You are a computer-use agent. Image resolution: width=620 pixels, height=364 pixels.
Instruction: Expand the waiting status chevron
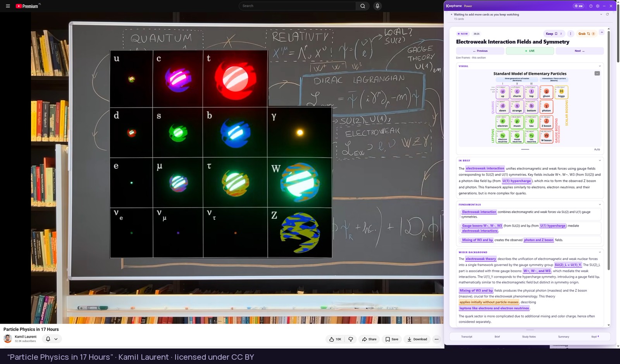point(601,14)
